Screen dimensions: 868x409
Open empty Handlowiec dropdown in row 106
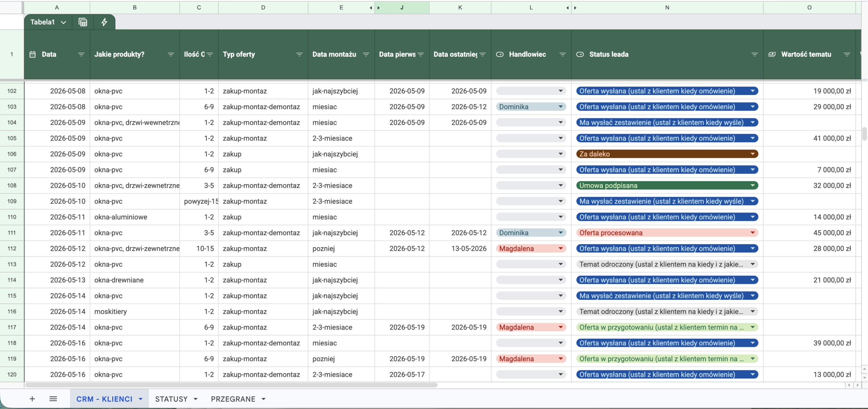pos(531,154)
